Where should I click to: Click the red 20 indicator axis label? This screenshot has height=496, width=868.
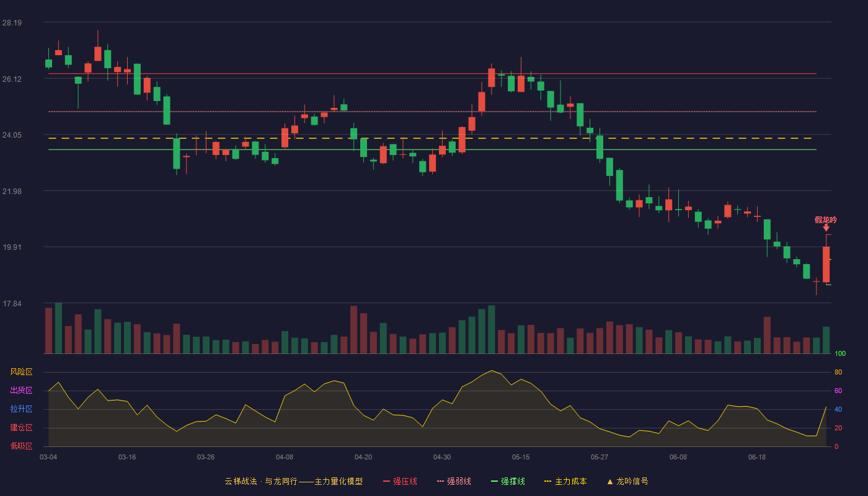(838, 428)
